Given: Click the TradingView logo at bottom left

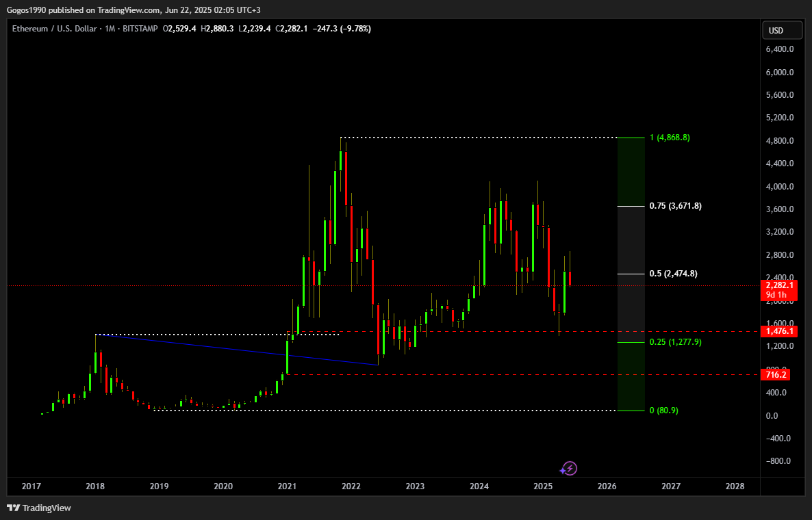Looking at the screenshot, I should coord(39,508).
